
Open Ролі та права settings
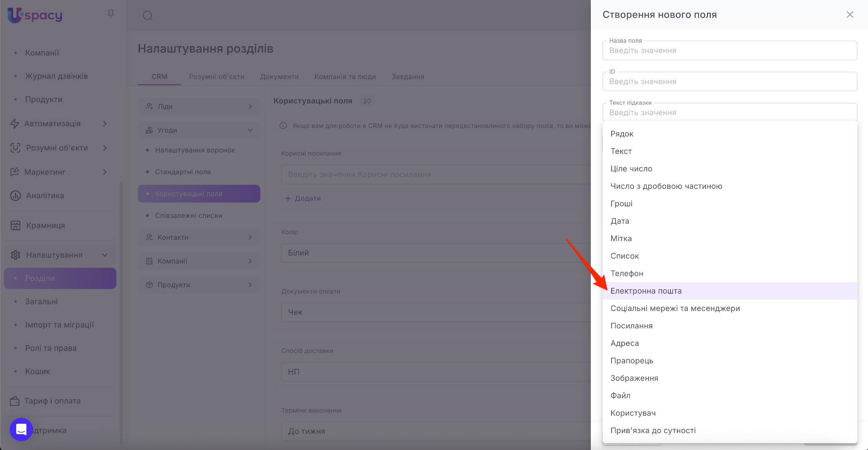(x=51, y=348)
